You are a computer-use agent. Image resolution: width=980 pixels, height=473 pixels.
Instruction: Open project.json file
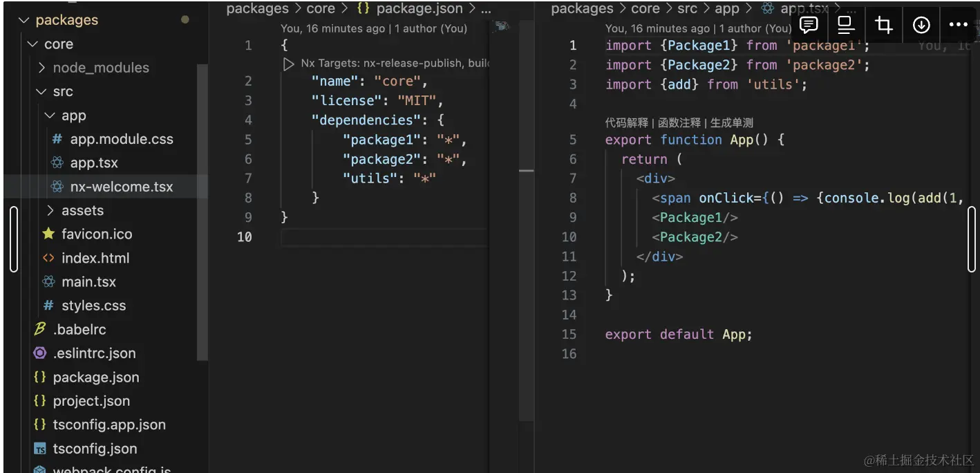pyautogui.click(x=91, y=401)
